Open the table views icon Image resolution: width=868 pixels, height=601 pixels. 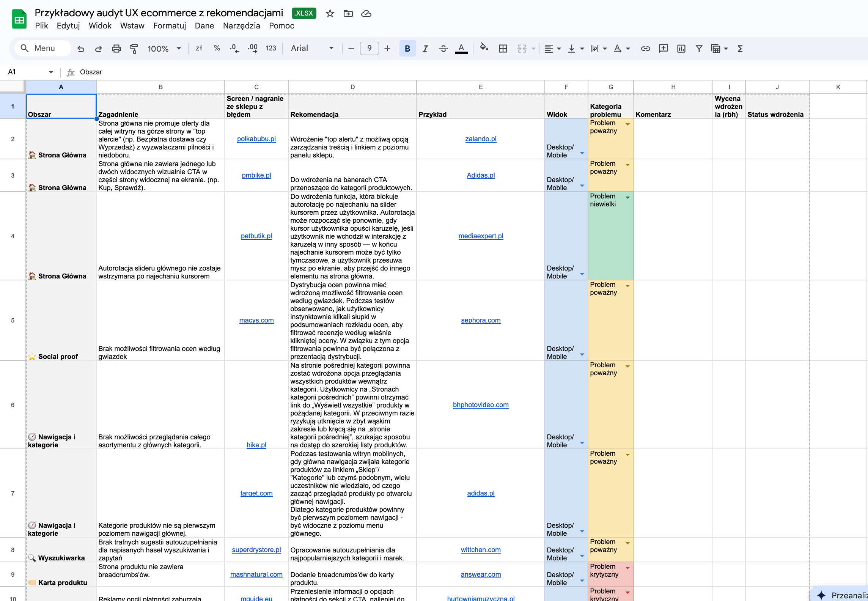click(x=715, y=49)
